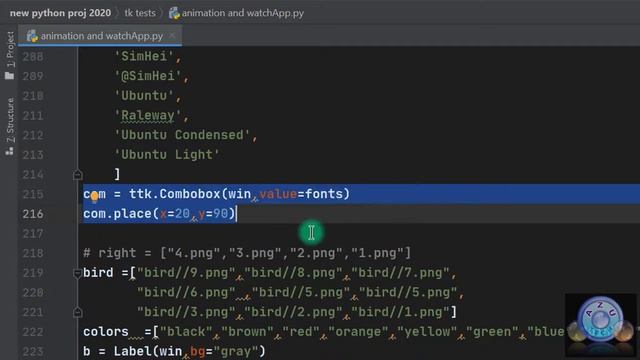Click the "red" color string
The height and width of the screenshot is (360, 640).
pyautogui.click(x=301, y=332)
